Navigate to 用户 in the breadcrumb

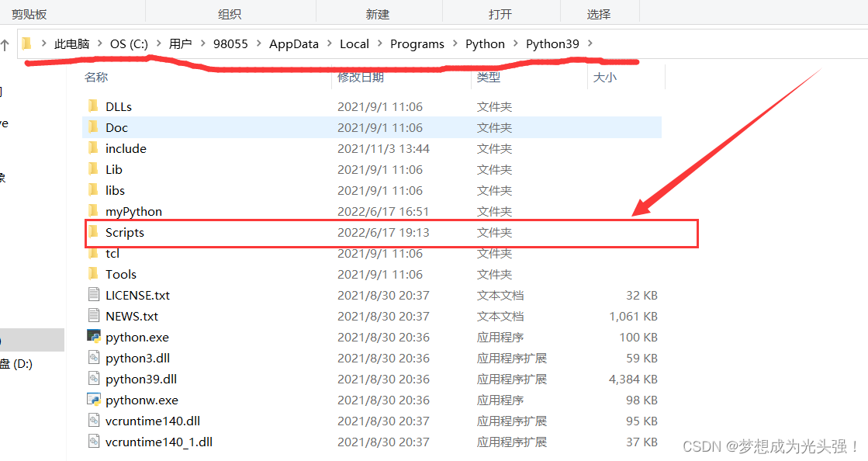click(x=181, y=43)
